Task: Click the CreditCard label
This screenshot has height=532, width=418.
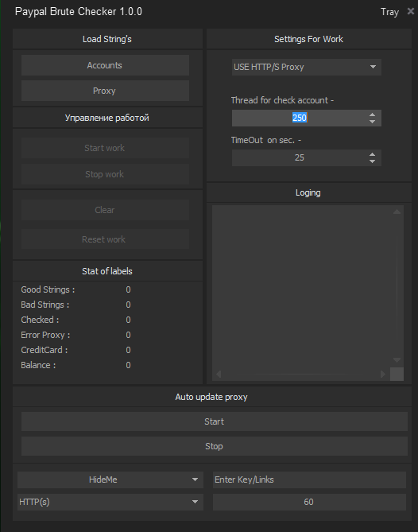Action: click(x=45, y=350)
